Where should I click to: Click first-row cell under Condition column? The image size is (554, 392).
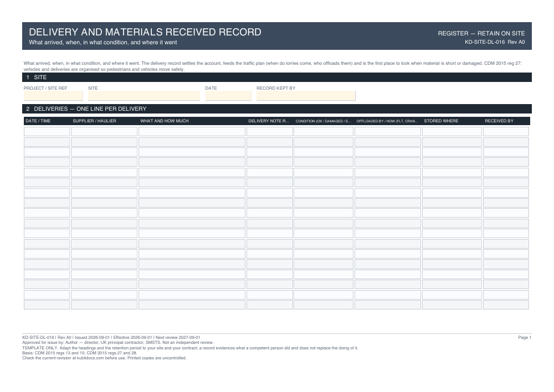click(324, 132)
